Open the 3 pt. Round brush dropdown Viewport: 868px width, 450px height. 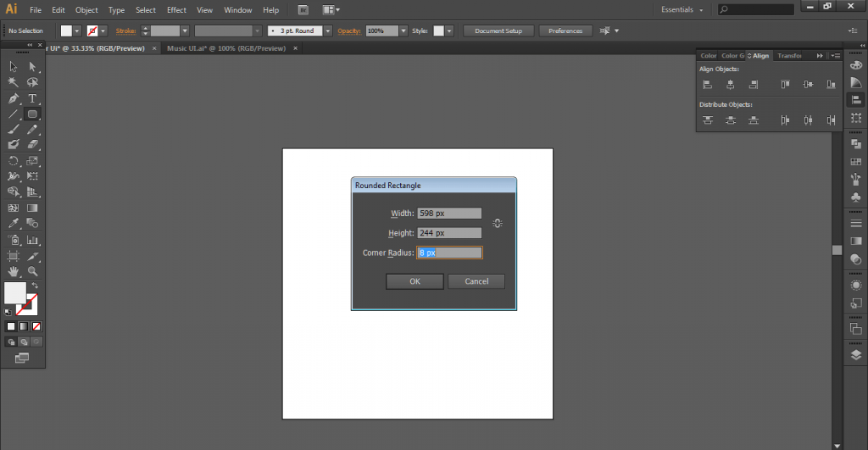(x=326, y=31)
